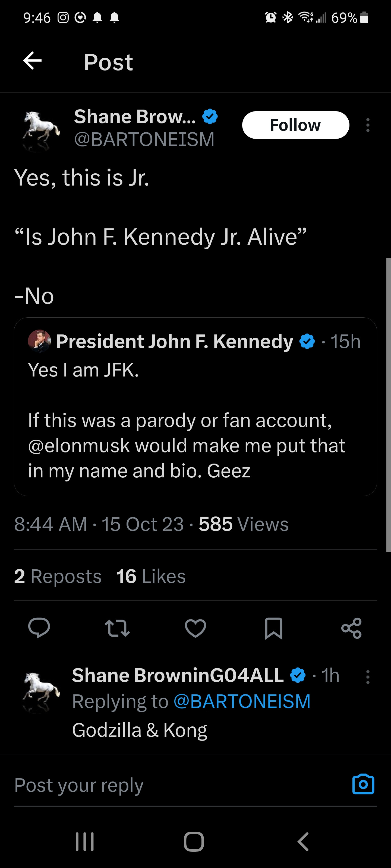Follow Shane Brown's account
The image size is (391, 868).
[295, 125]
